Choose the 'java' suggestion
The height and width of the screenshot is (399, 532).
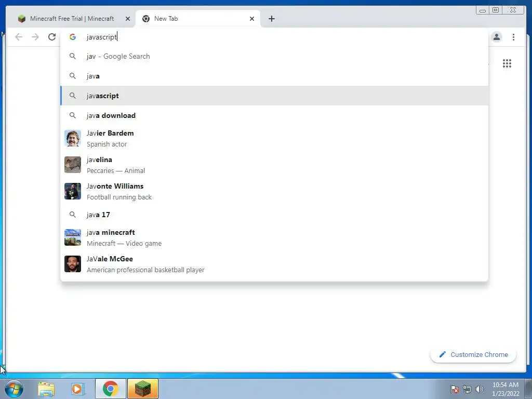point(274,76)
